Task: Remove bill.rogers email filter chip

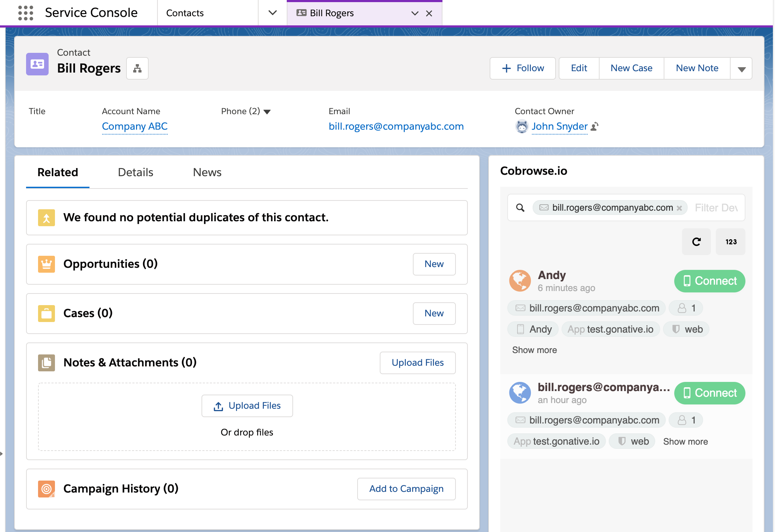Action: tap(679, 208)
